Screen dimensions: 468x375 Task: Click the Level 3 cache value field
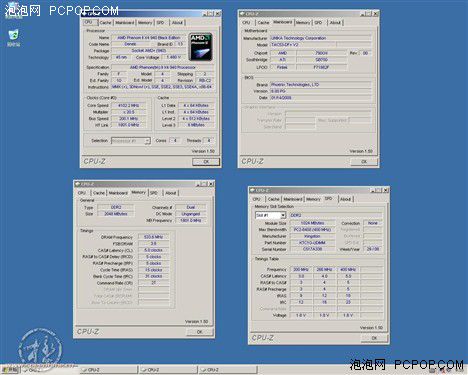pyautogui.click(x=196, y=125)
